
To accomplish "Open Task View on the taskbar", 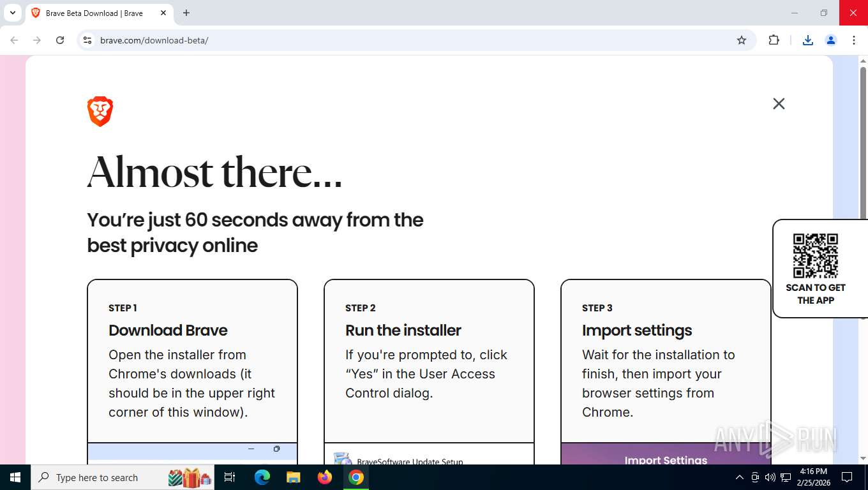I will click(x=230, y=477).
